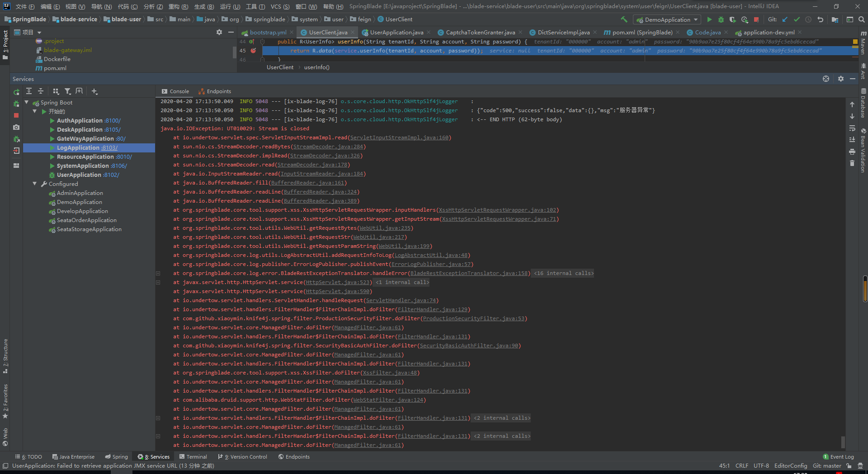Click the Build Project hammer icon

[624, 19]
